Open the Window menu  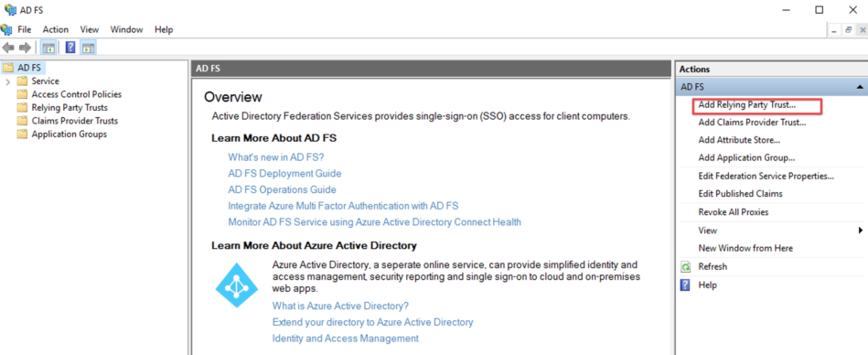126,29
